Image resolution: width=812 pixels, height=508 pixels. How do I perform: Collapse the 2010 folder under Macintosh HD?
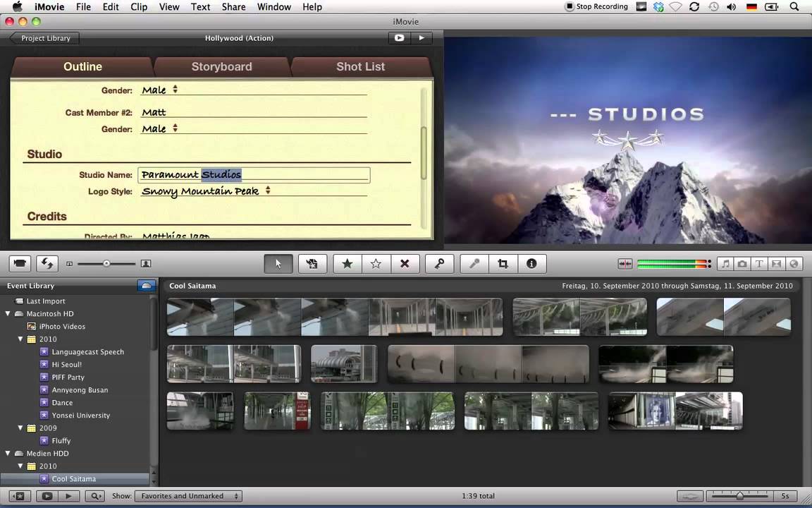(x=20, y=339)
